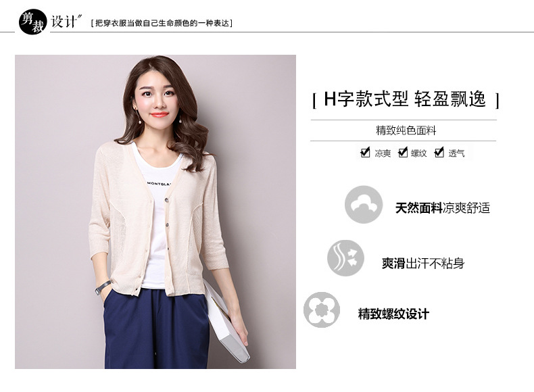This screenshot has height=392, width=534.
Task: Toggle the 透气 checkbox
Action: pyautogui.click(x=439, y=152)
